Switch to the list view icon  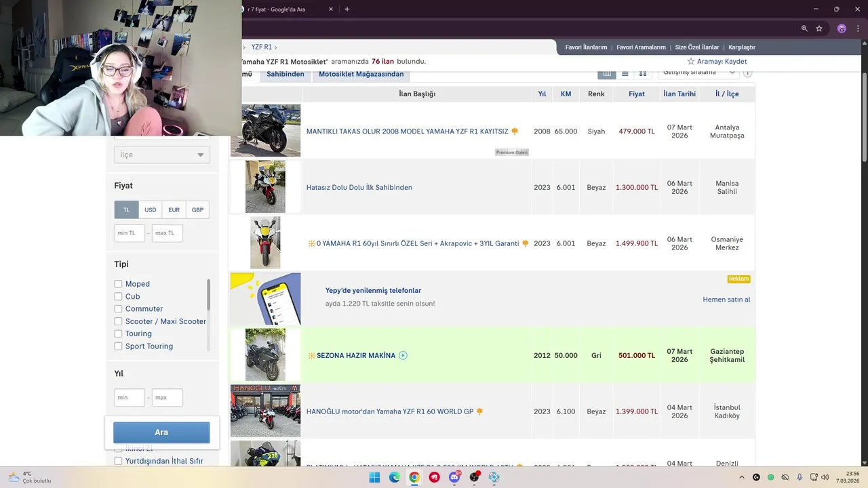tap(625, 73)
